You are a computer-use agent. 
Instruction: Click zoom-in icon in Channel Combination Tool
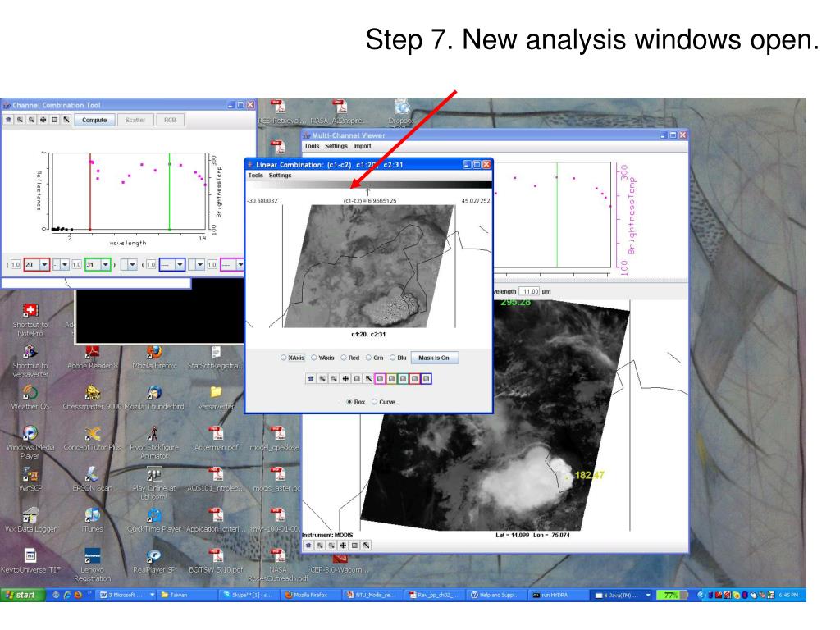click(x=20, y=120)
